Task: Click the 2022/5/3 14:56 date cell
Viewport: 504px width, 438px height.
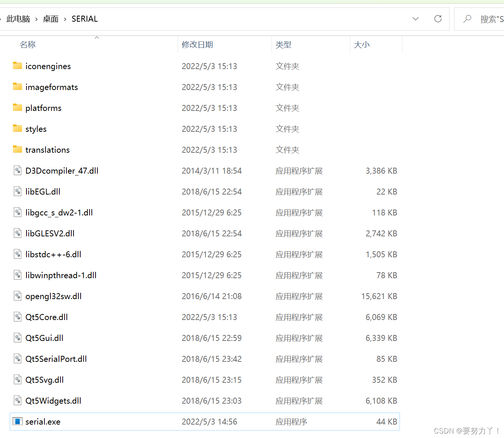Action: [x=209, y=422]
